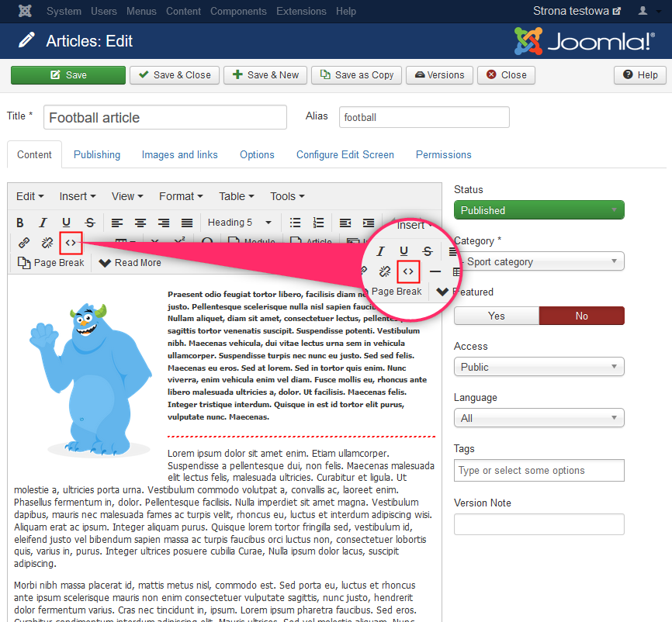Click the Joomla! brand logo
672x622 pixels.
pos(584,41)
